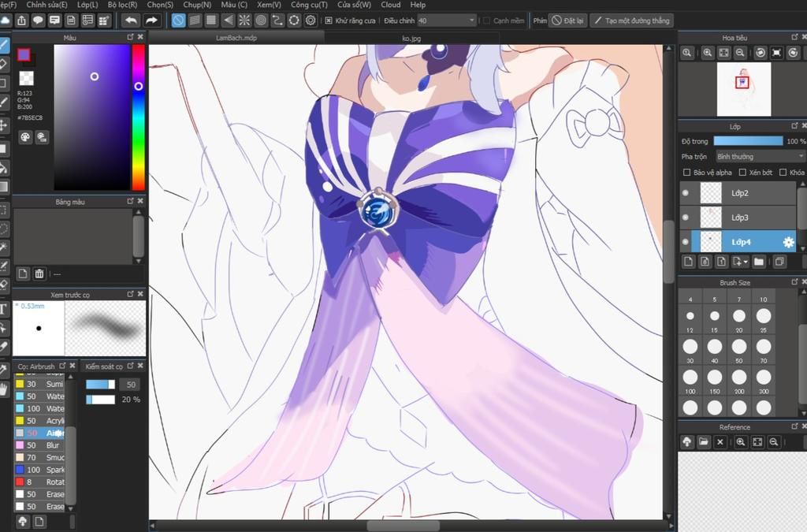The height and width of the screenshot is (532, 807).
Task: Open color palette icon under hex code
Action: point(25,137)
